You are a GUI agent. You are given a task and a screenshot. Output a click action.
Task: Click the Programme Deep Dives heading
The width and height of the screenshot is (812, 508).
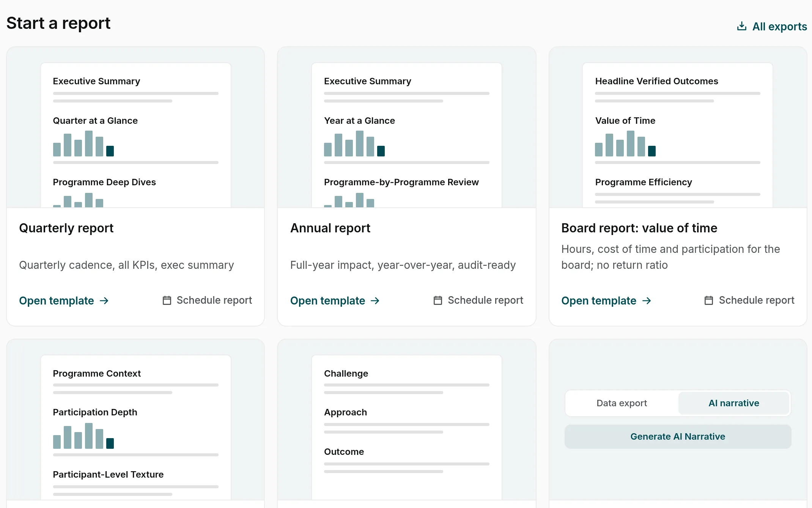[104, 182]
